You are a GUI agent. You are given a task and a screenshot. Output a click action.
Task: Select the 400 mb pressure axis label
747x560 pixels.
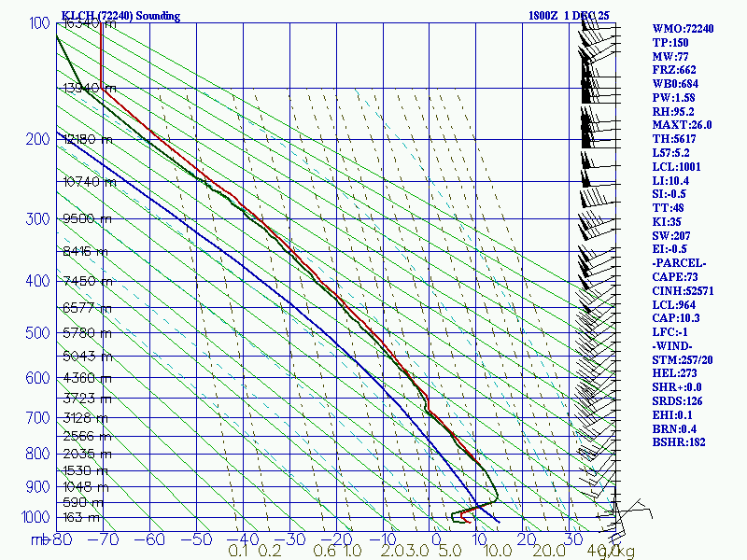[x=37, y=281]
